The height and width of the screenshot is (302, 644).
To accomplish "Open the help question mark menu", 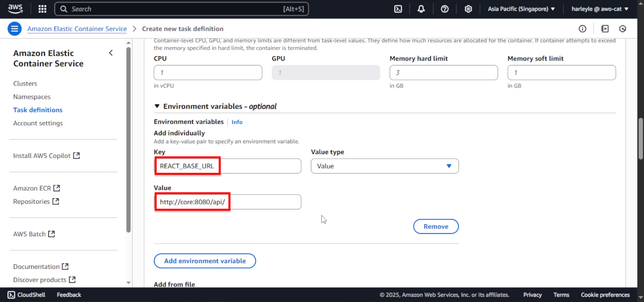I will (444, 9).
